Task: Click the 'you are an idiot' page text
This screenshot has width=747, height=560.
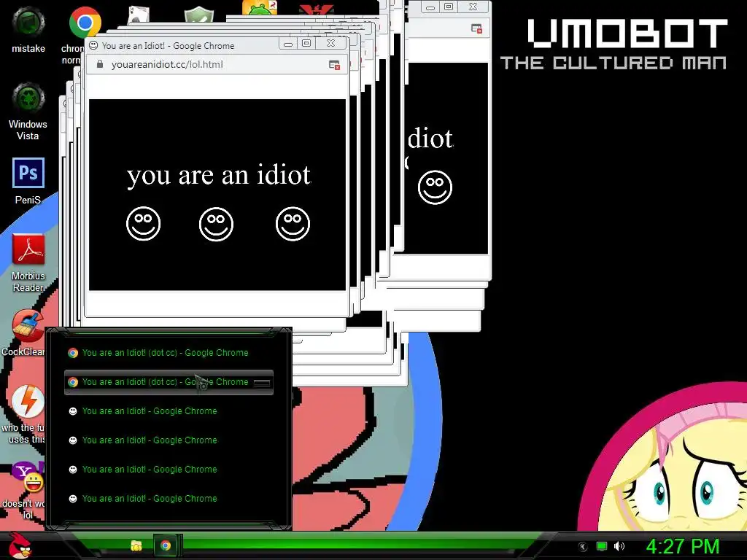Action: (x=219, y=175)
